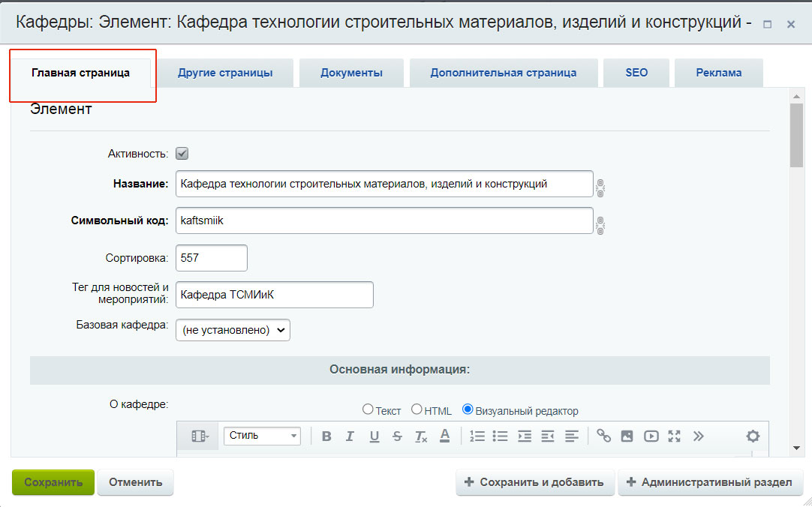Viewport: 812px width, 507px height.
Task: Uncheck the Активность checkbox
Action: click(182, 154)
